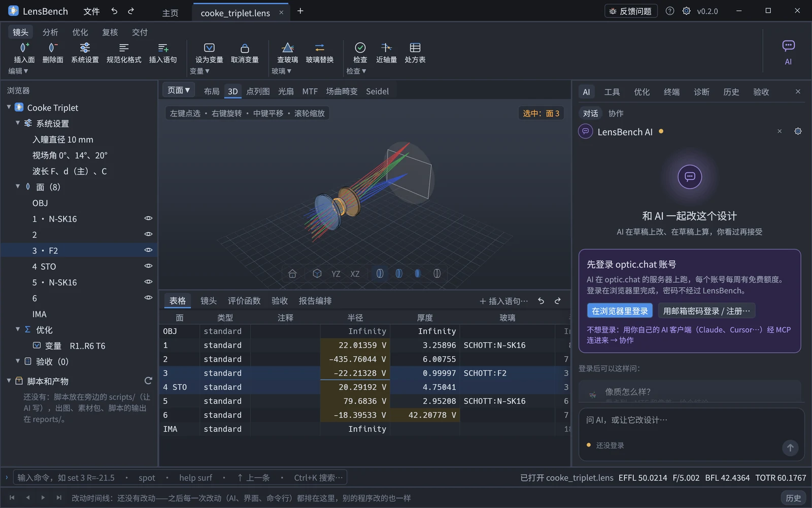The image size is (812, 508).
Task: Refresh the 脚本和产物 section
Action: (148, 380)
